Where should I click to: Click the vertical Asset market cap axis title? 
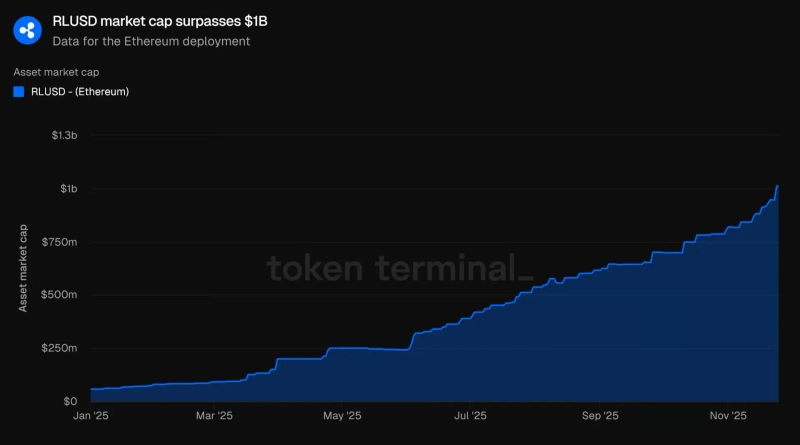[23, 268]
